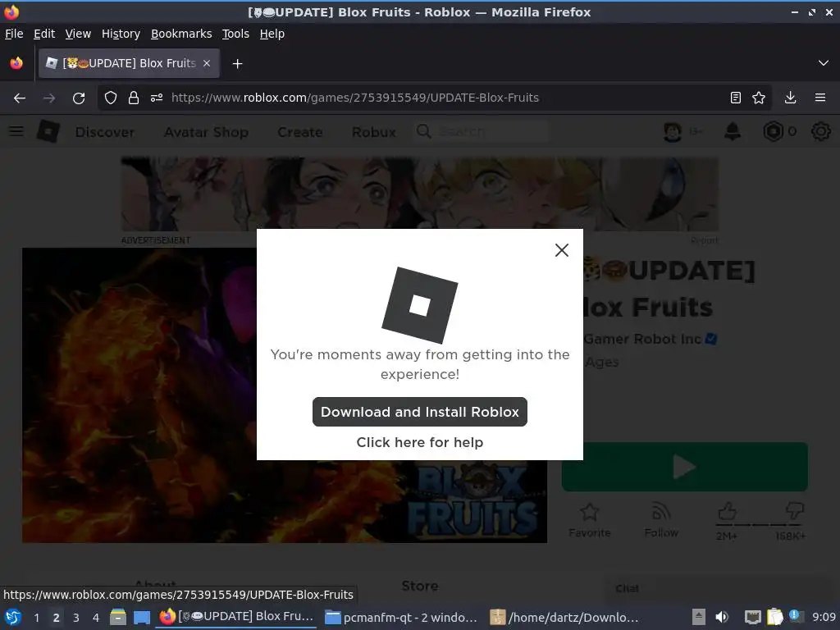Click the green Play button
840x630 pixels.
(x=685, y=467)
